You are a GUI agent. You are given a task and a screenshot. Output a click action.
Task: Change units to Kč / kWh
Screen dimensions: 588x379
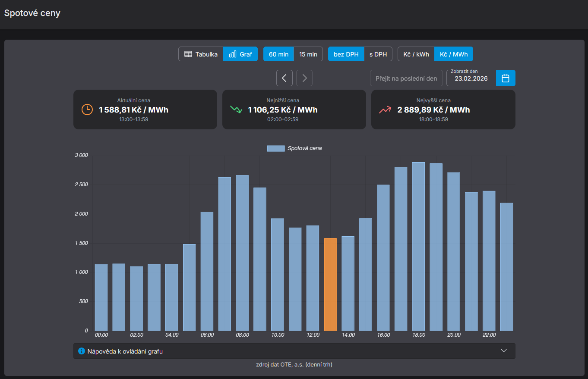click(x=416, y=54)
